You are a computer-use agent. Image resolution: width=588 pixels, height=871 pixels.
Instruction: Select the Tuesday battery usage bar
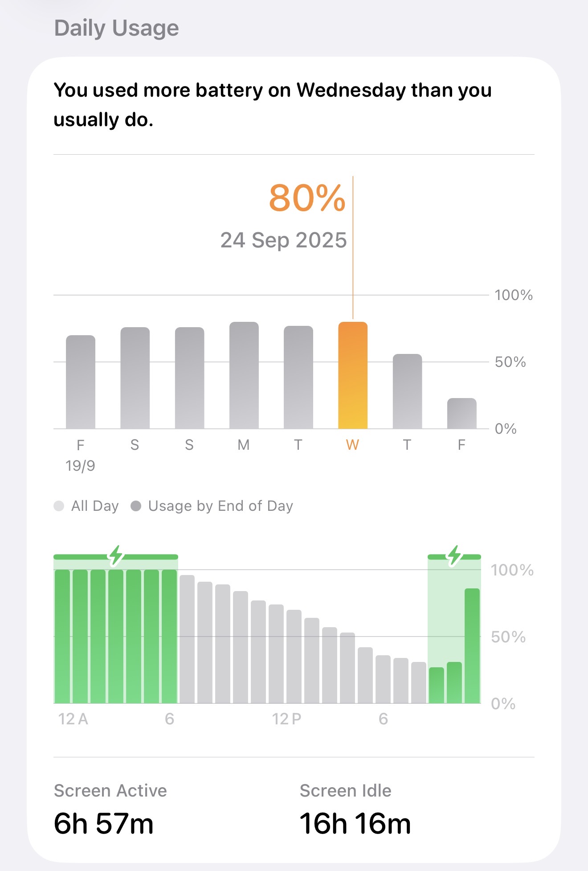(298, 377)
